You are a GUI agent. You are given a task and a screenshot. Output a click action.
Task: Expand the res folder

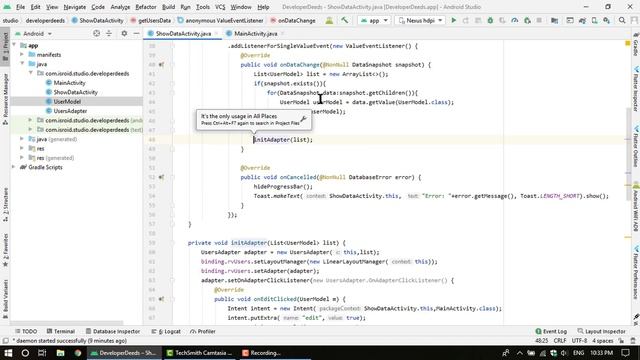pos(22,149)
